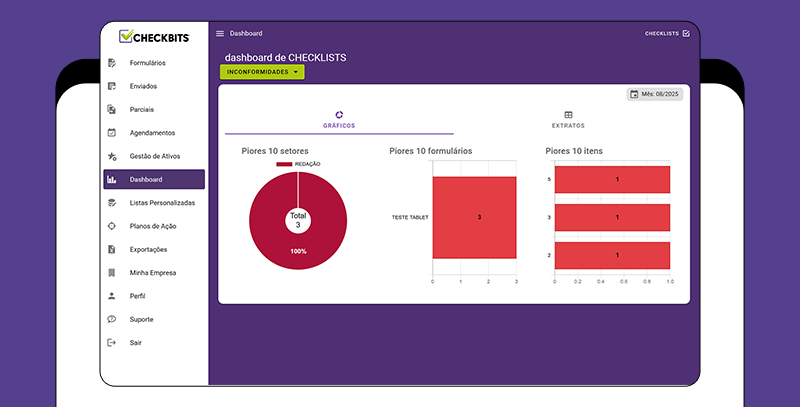Click the bar for item 3
The image size is (800, 407).
[612, 217]
